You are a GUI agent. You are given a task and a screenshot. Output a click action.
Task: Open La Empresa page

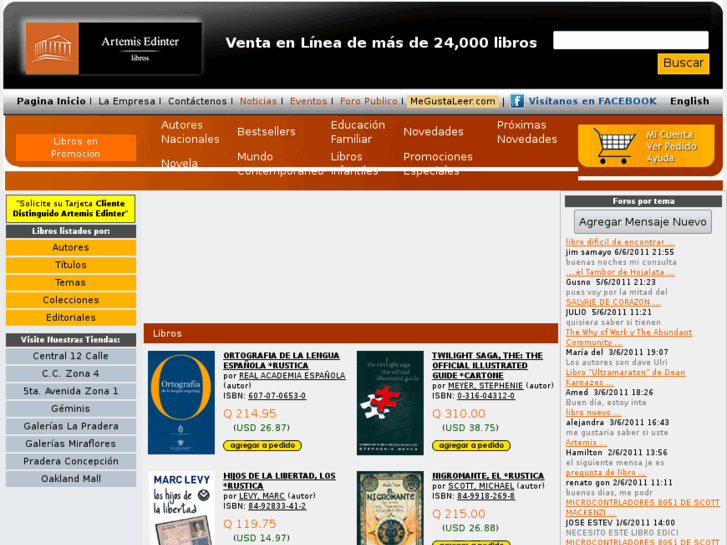pos(127,101)
